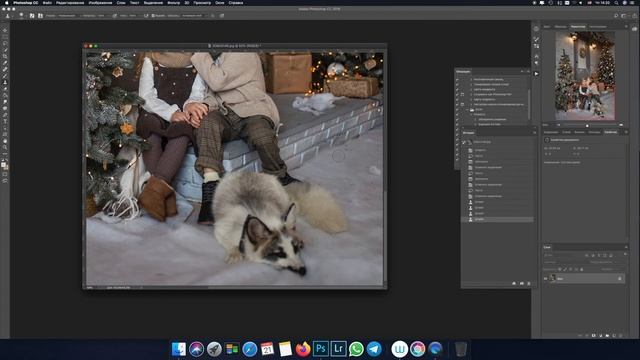Add layer mask icon at Layers panel bottom
Image resolution: width=640 pixels, height=360 pixels.
[x=594, y=336]
